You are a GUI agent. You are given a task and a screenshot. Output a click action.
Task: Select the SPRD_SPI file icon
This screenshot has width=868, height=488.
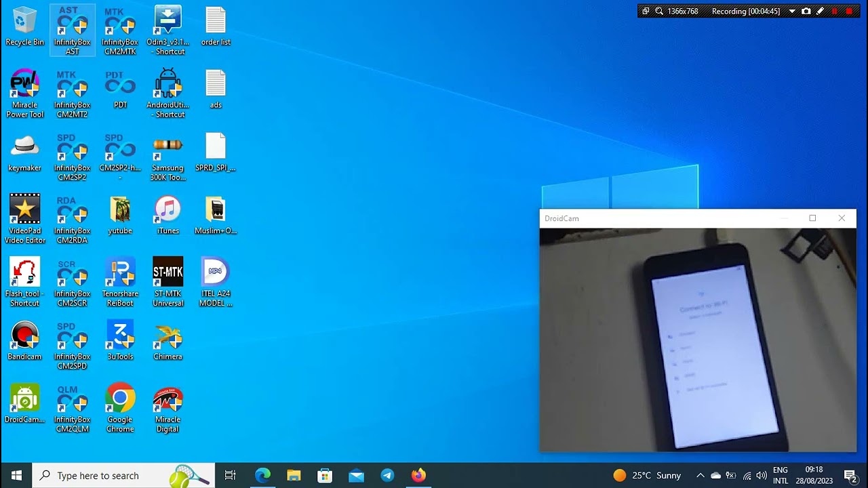(x=216, y=152)
